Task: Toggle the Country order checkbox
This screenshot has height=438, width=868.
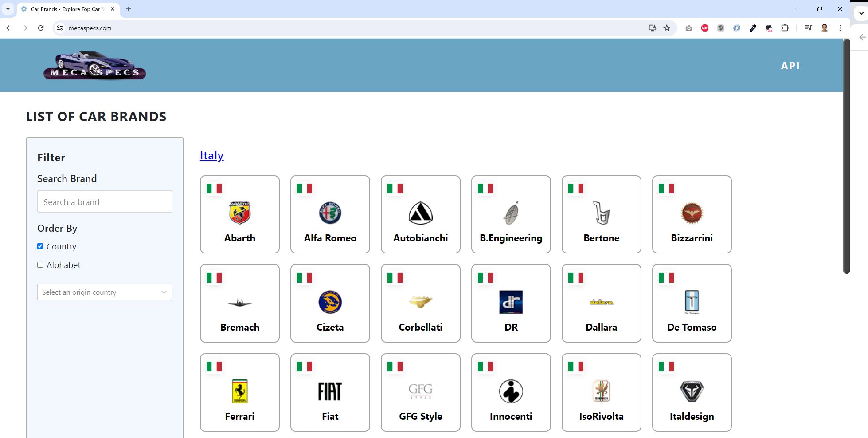Action: [40, 246]
